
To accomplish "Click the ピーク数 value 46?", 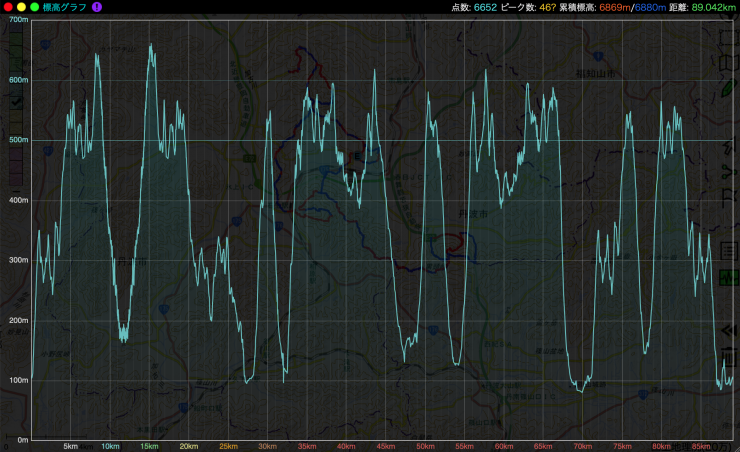I will tap(547, 7).
